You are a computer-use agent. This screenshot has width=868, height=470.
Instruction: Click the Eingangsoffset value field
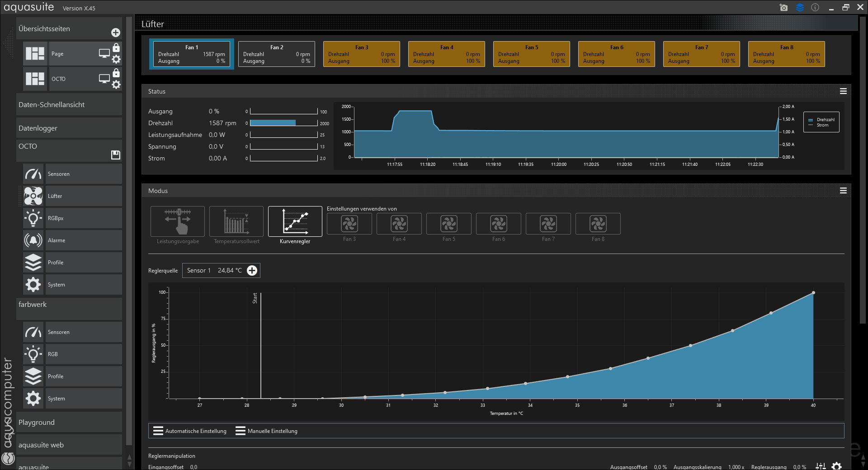coord(194,467)
